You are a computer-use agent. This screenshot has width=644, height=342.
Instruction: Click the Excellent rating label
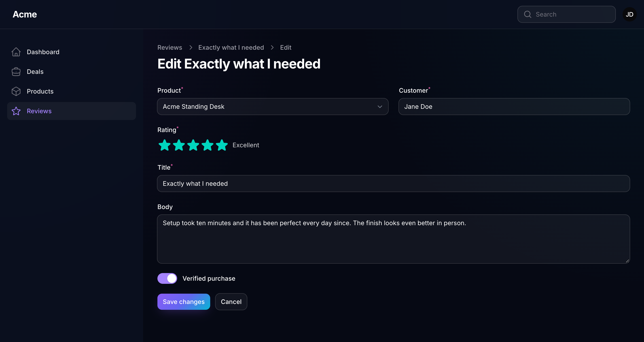click(246, 145)
